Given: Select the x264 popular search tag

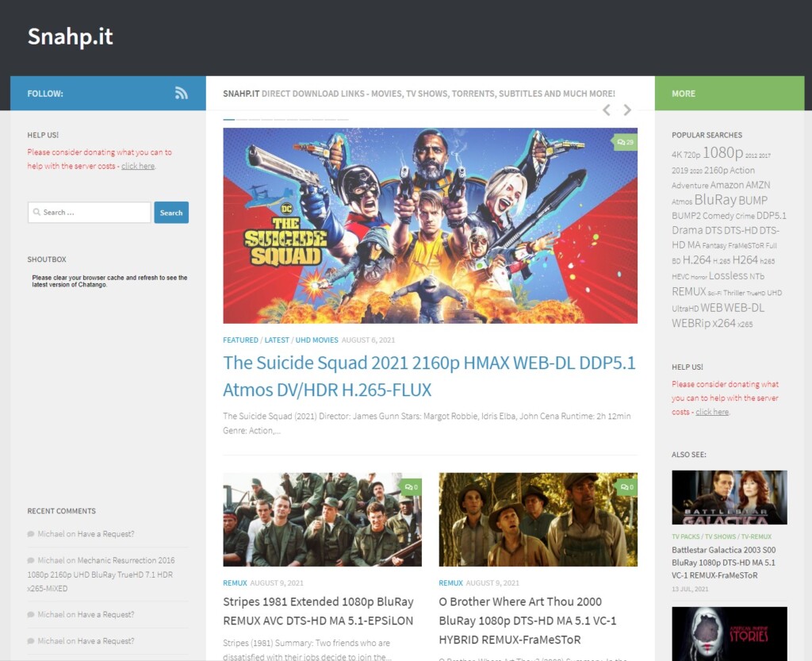Looking at the screenshot, I should 724,323.
